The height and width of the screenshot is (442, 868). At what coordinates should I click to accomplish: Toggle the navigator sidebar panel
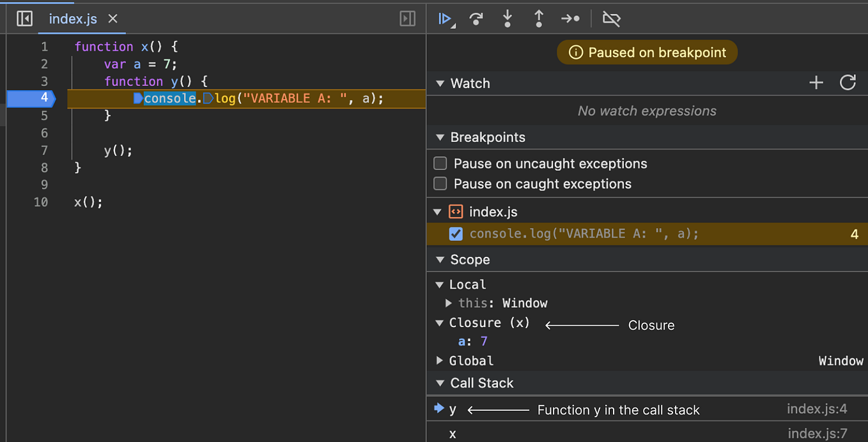(24, 19)
